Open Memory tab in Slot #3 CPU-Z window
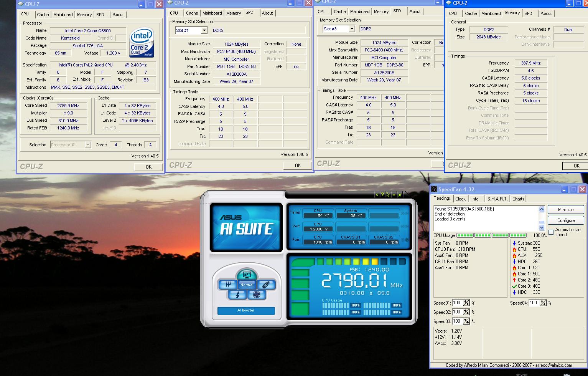Image resolution: width=588 pixels, height=376 pixels. tap(381, 12)
